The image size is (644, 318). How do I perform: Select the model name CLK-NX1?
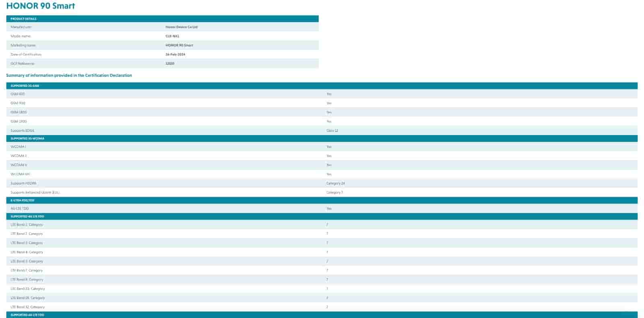(172, 36)
